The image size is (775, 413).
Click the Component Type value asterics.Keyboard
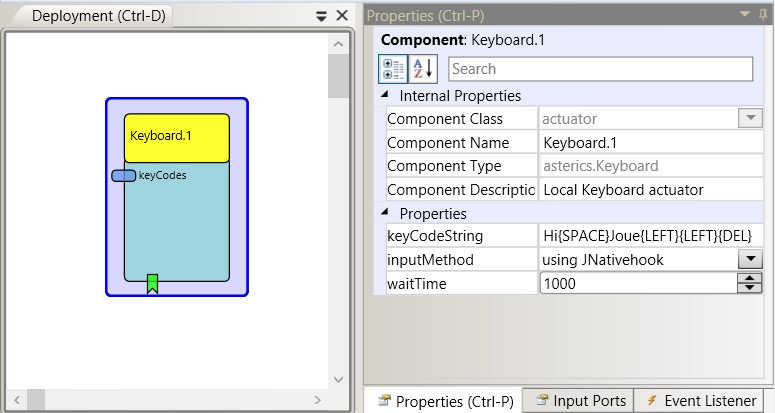pos(601,166)
